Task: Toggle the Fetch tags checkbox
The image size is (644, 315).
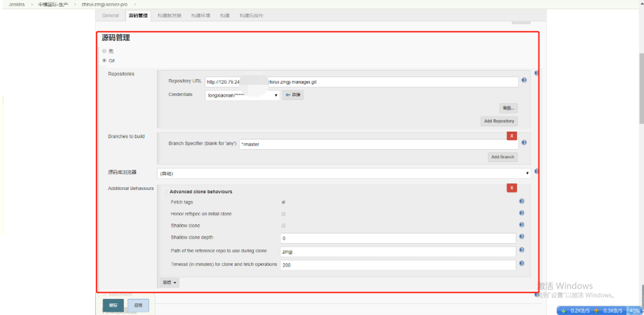Action: pyautogui.click(x=283, y=202)
